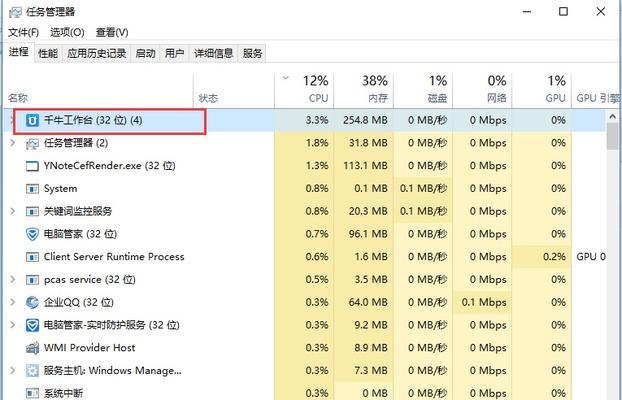This screenshot has height=400, width=622.
Task: Click the System process icon
Action: 32,188
